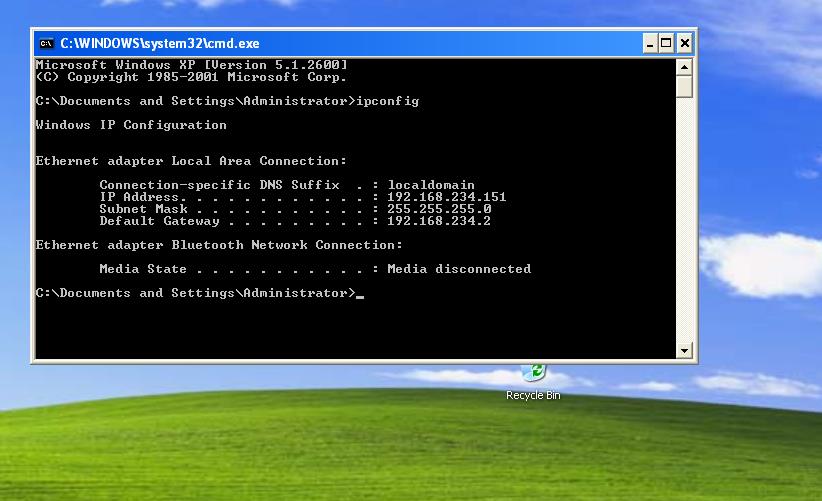Click the Windows IP Configuration line
The width and height of the screenshot is (822, 501).
[131, 125]
